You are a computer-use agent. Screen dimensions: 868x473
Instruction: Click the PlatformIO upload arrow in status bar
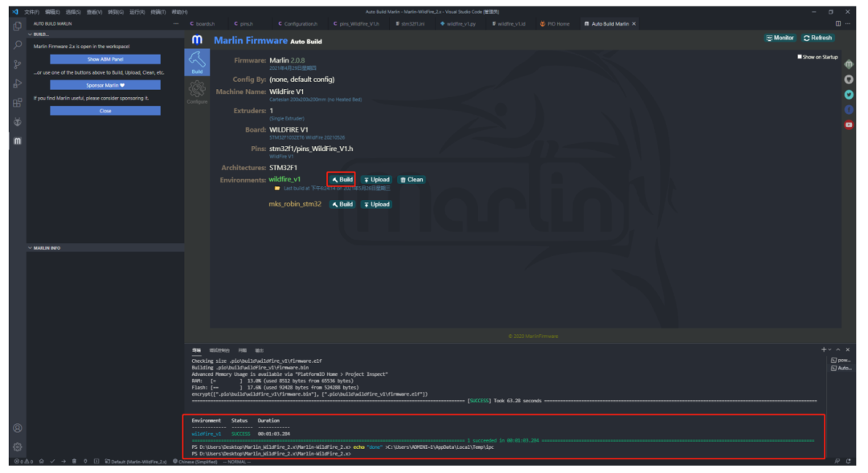pyautogui.click(x=63, y=461)
